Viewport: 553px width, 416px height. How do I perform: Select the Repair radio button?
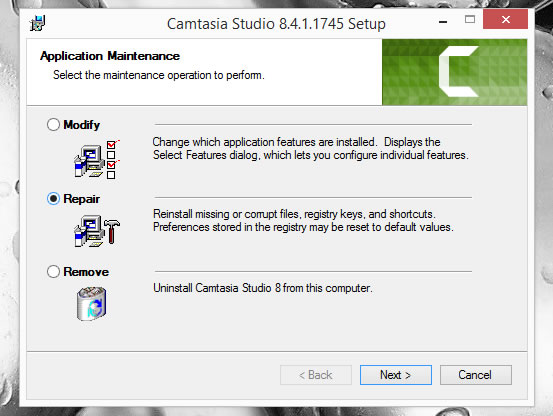[53, 199]
